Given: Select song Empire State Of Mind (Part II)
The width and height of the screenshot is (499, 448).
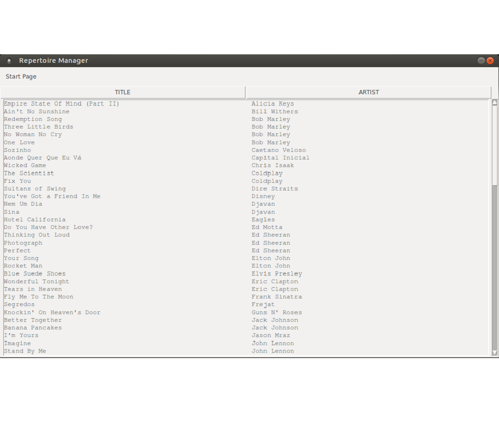Looking at the screenshot, I should [61, 104].
